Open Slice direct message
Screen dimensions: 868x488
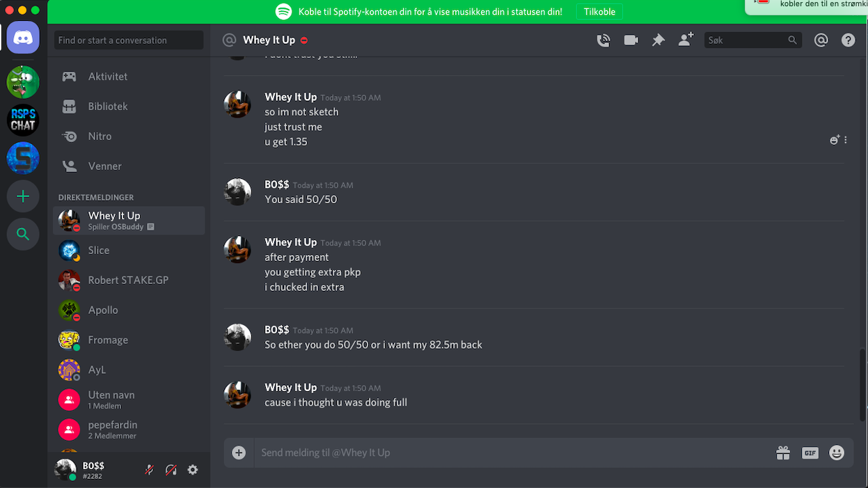(x=129, y=250)
